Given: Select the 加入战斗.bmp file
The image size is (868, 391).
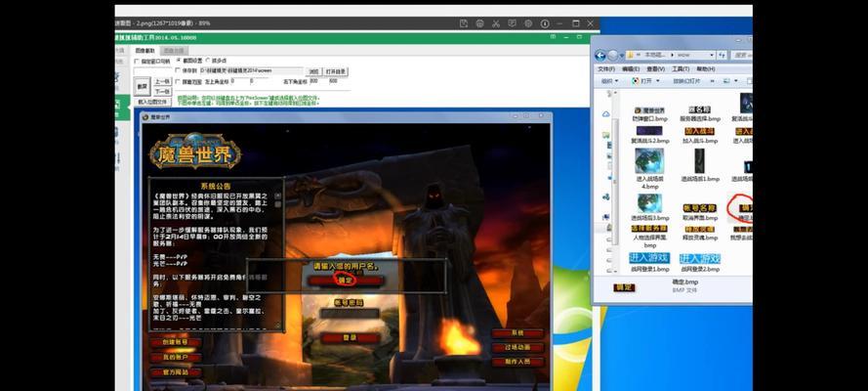Looking at the screenshot, I should pos(700,135).
